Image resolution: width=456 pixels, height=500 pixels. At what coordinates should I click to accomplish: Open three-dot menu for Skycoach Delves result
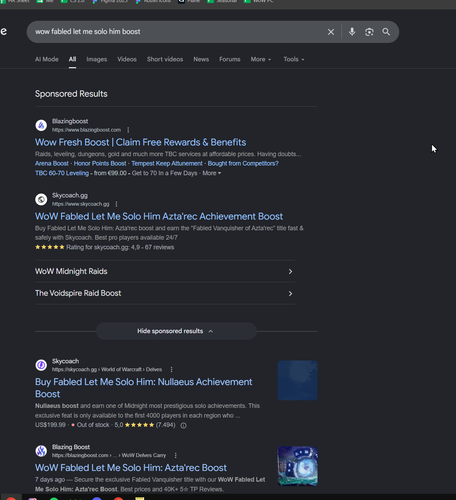click(x=171, y=369)
